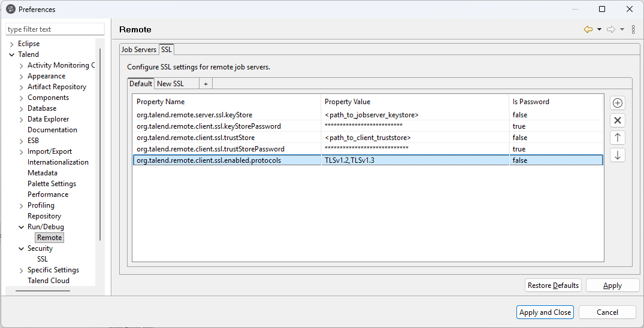
Task: Click the forward navigation arrow
Action: point(610,29)
